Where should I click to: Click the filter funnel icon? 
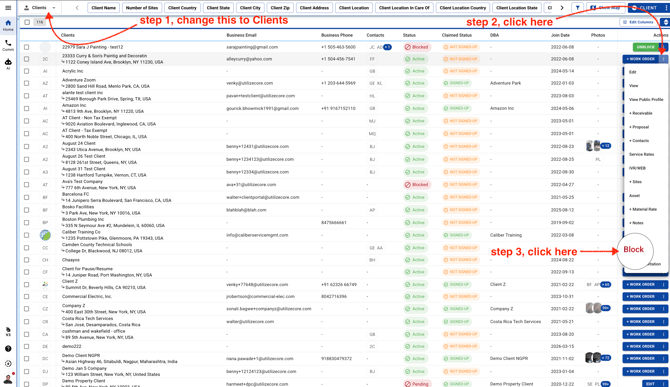click(x=577, y=8)
